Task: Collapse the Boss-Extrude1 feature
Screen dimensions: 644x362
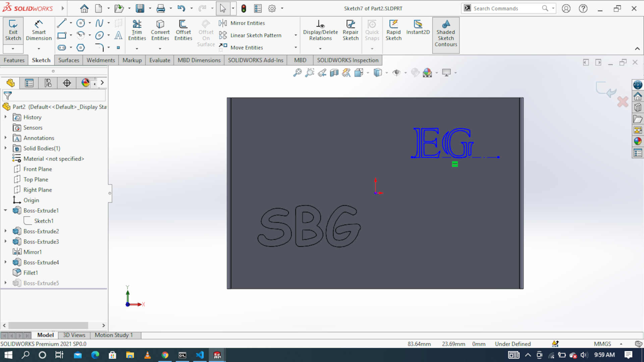Action: (x=5, y=210)
